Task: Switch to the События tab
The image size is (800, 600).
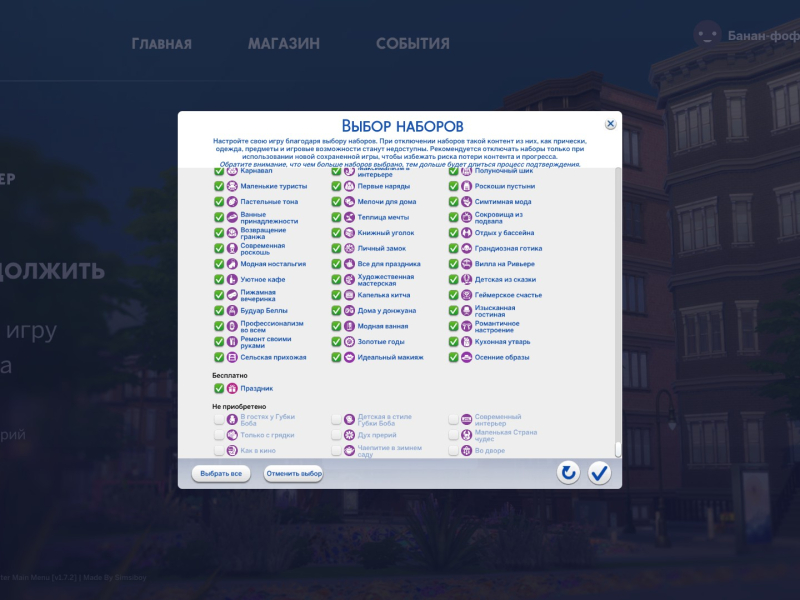Action: click(x=412, y=44)
